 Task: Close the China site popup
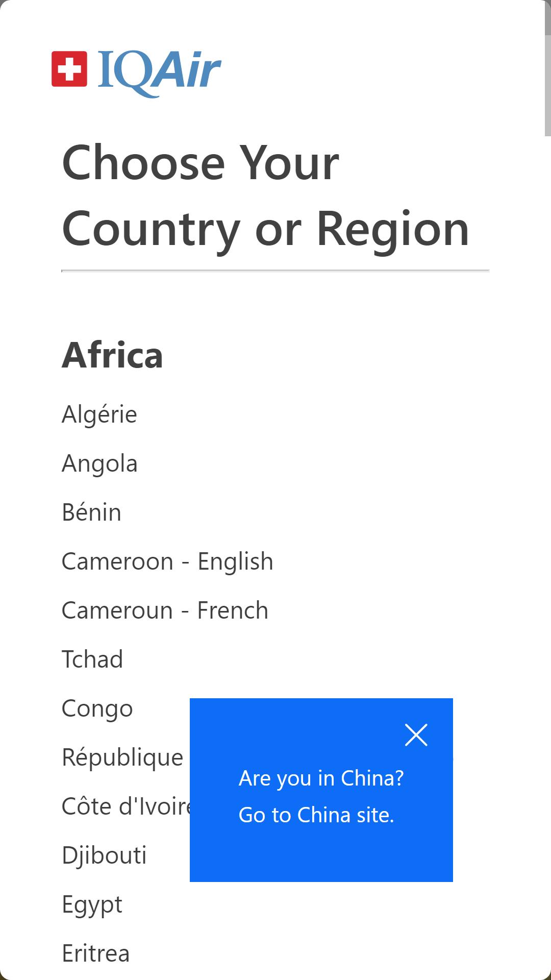click(416, 735)
